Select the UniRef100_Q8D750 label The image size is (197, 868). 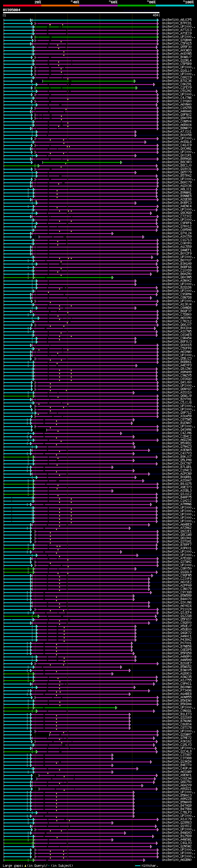pos(177,782)
